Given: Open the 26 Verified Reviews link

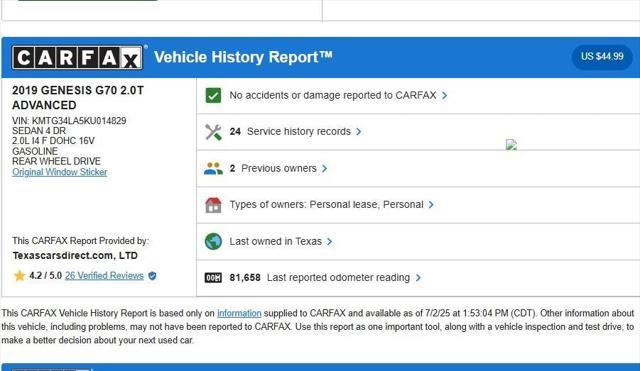Looking at the screenshot, I should [104, 275].
